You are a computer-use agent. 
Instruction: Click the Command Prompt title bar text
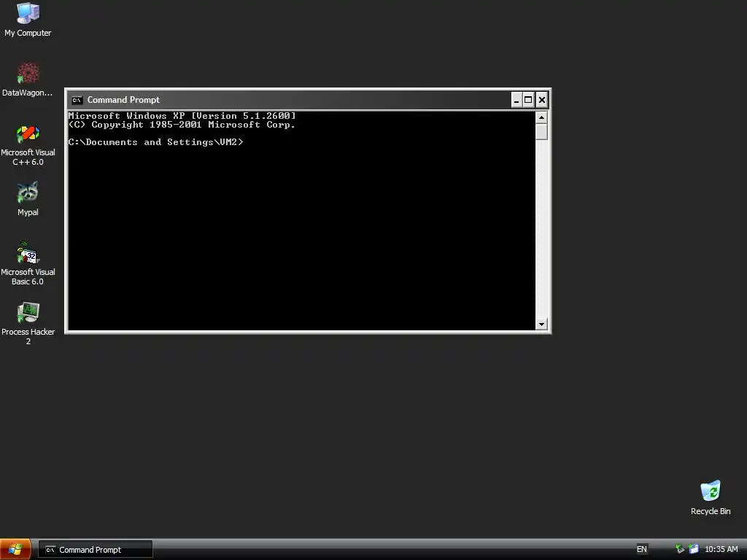point(123,100)
